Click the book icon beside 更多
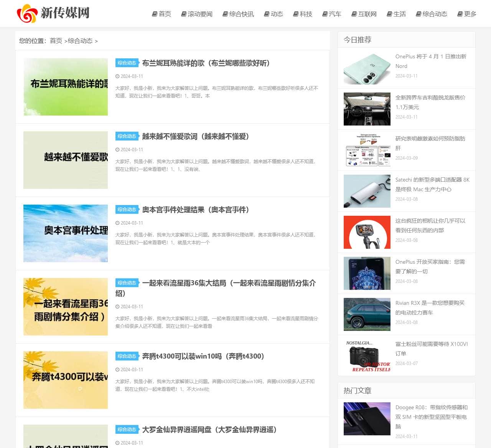Image resolution: width=491 pixels, height=448 pixels. pyautogui.click(x=460, y=14)
